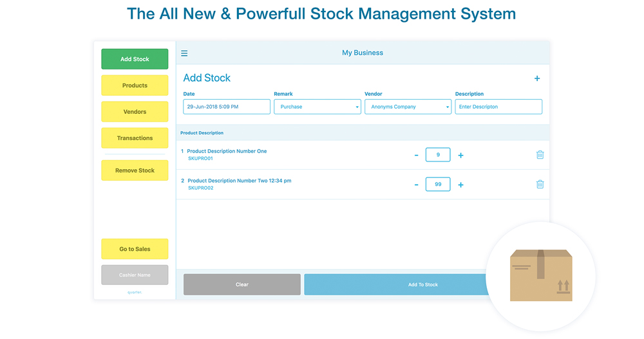Screen dimensions: 644x339
Task: Select the Date field to pick date
Action: [x=227, y=107]
